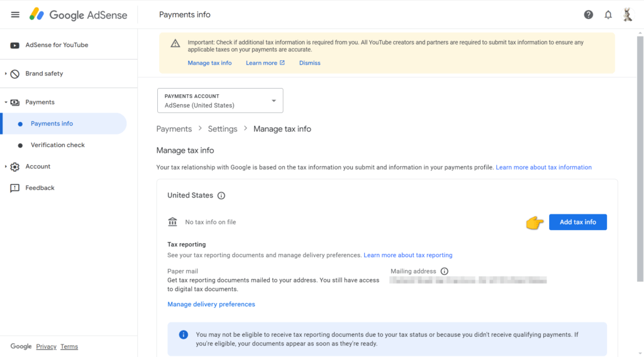Image resolution: width=644 pixels, height=357 pixels.
Task: Go to Settings breadcrumb
Action: pyautogui.click(x=223, y=129)
